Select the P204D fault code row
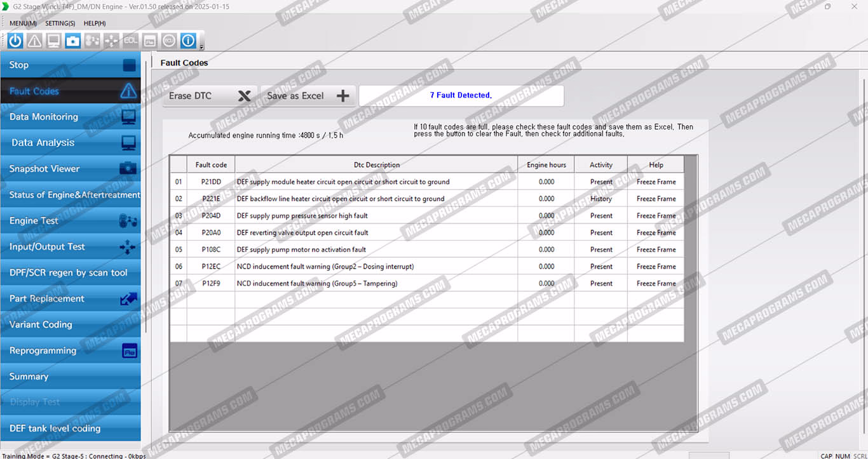The height and width of the screenshot is (459, 868). tap(212, 216)
